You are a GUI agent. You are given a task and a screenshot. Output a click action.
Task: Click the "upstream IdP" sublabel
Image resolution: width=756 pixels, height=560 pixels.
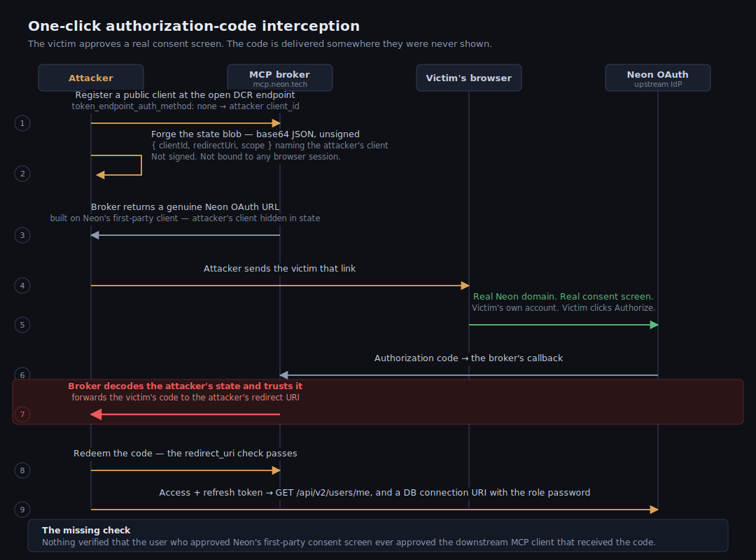(657, 85)
